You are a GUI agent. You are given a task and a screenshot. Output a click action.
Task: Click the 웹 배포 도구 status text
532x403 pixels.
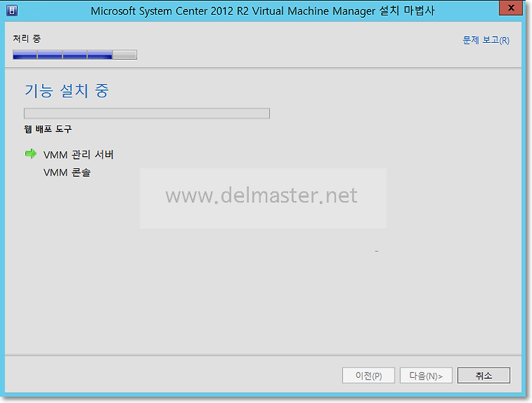(48, 129)
